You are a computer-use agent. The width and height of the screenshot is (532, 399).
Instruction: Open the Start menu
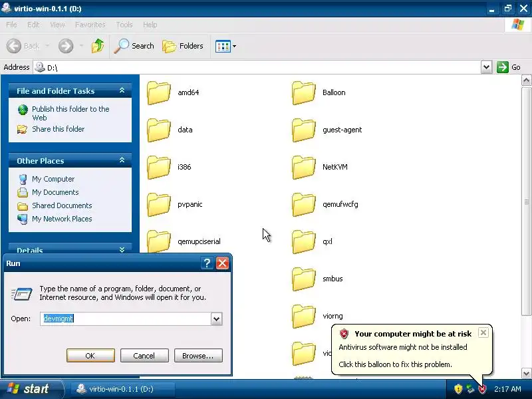[x=31, y=389]
